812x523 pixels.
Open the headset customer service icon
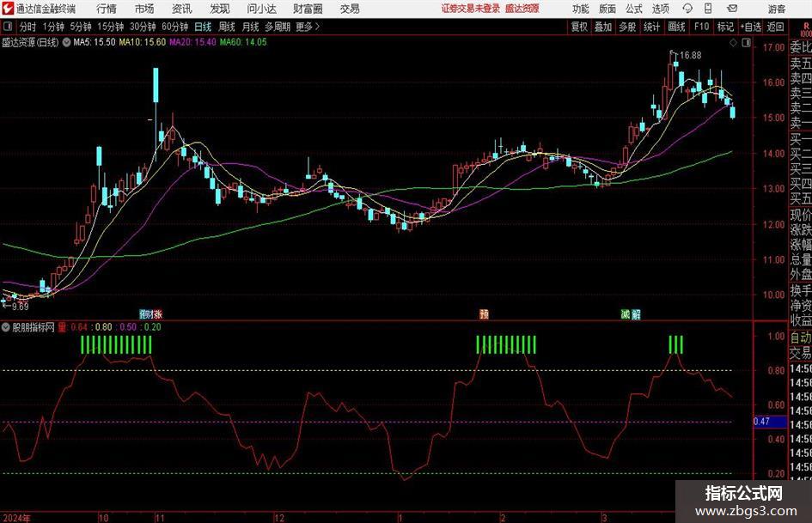point(687,9)
